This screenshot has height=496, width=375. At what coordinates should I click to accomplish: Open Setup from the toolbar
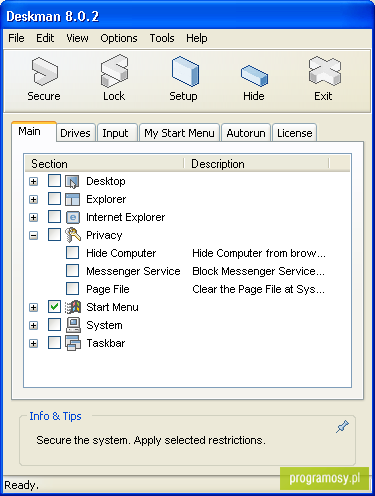(185, 71)
